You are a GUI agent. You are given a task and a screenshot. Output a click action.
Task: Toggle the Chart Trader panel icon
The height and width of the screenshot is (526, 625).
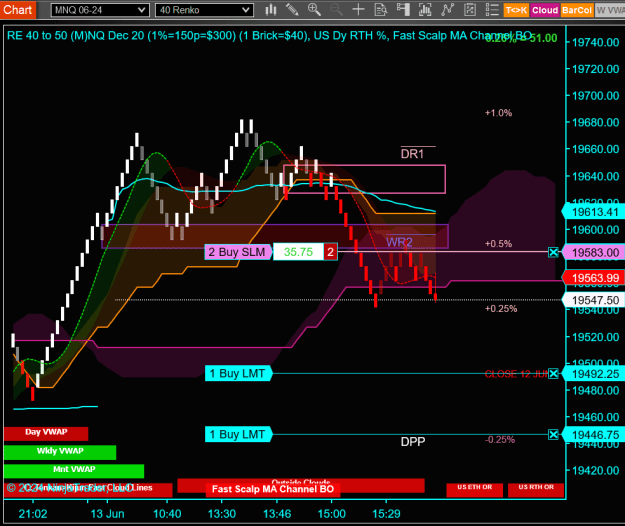403,10
